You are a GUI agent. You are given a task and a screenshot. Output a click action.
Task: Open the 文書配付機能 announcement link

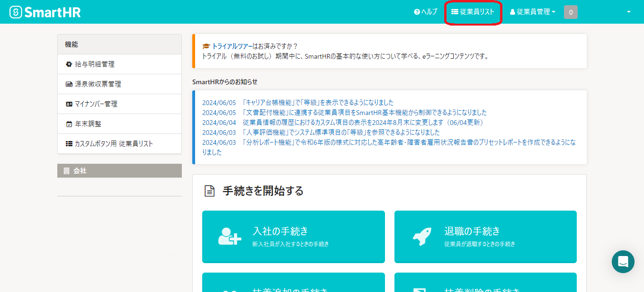(x=364, y=113)
